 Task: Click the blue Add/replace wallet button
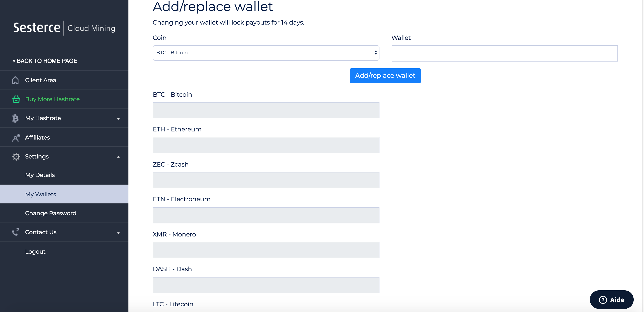coord(385,76)
